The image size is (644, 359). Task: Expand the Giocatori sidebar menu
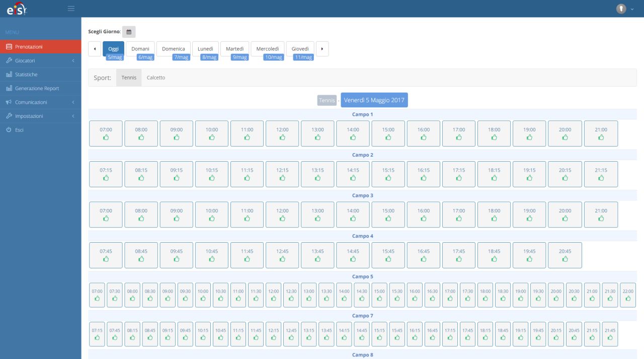[40, 60]
